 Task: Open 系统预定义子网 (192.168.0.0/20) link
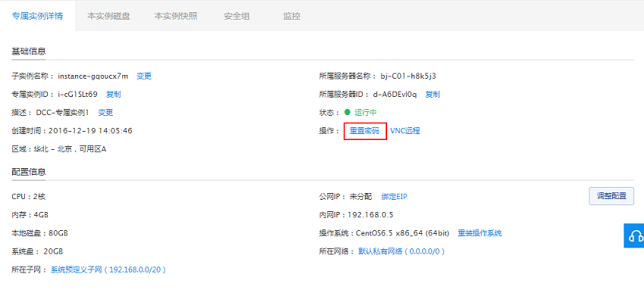click(108, 270)
